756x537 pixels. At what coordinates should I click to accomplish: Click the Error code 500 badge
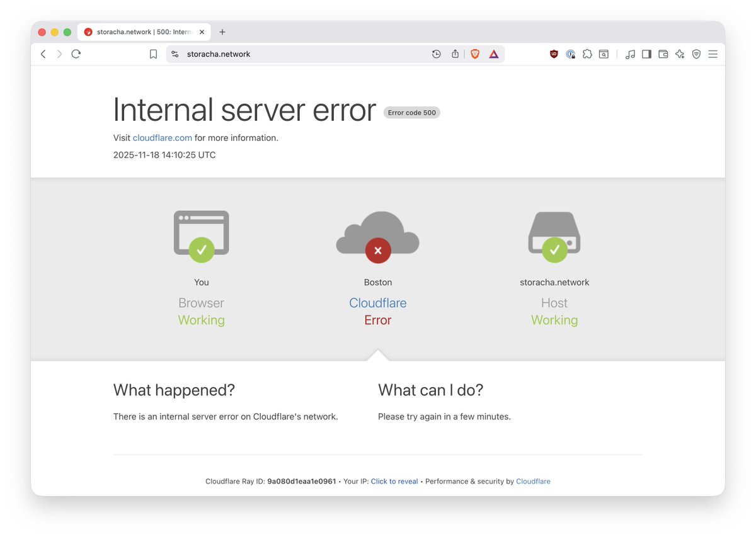pos(412,113)
